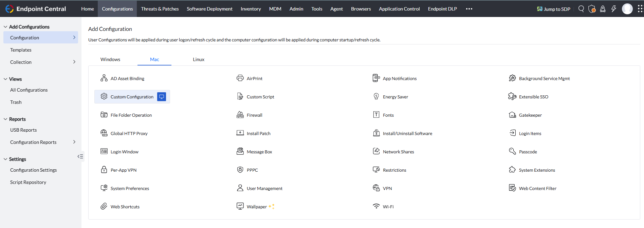
Task: Select the File Folder Operation icon
Action: [104, 115]
